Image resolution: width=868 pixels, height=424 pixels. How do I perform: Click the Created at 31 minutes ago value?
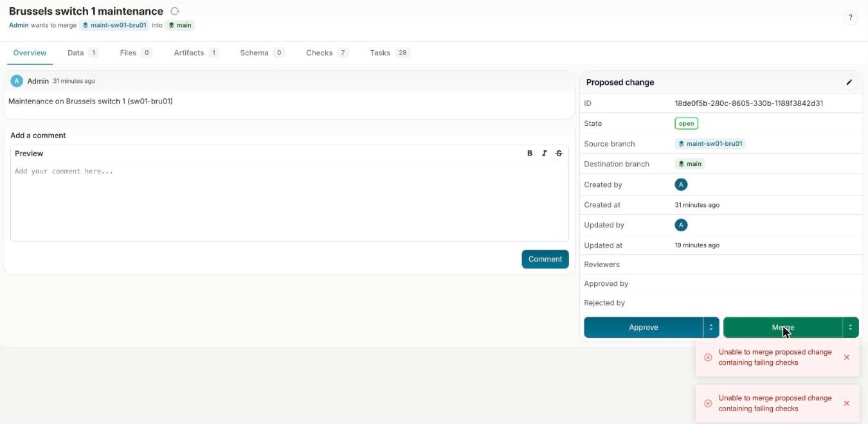point(697,205)
